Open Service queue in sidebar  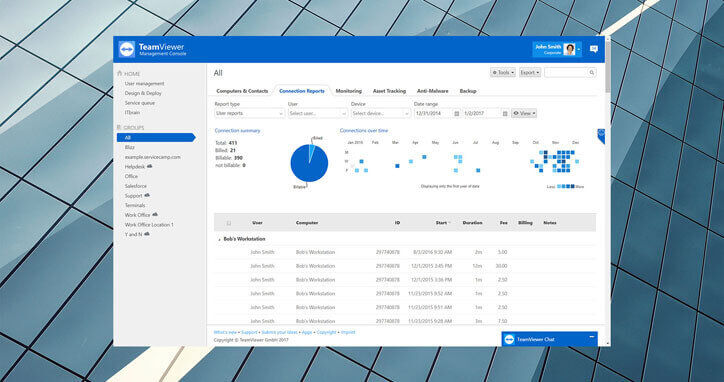[x=139, y=103]
